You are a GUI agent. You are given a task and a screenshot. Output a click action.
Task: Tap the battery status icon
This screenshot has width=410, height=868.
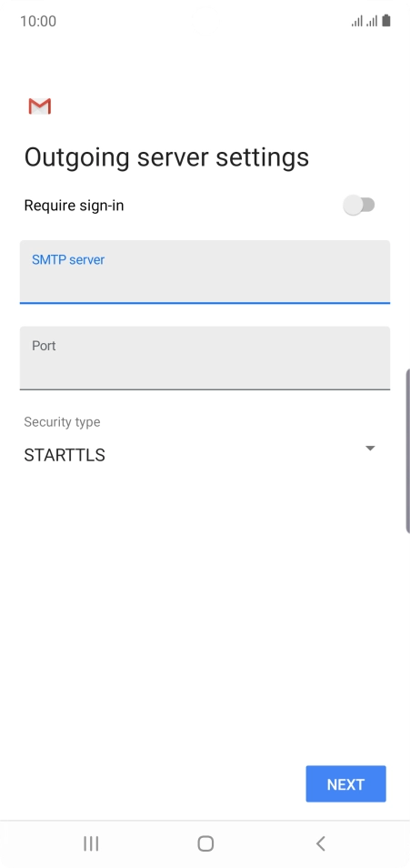coord(386,21)
